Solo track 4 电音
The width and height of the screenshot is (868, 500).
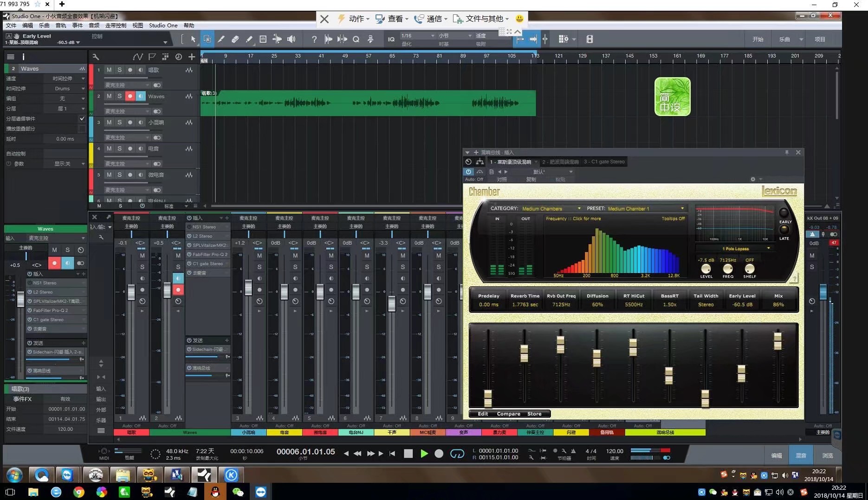(x=119, y=149)
